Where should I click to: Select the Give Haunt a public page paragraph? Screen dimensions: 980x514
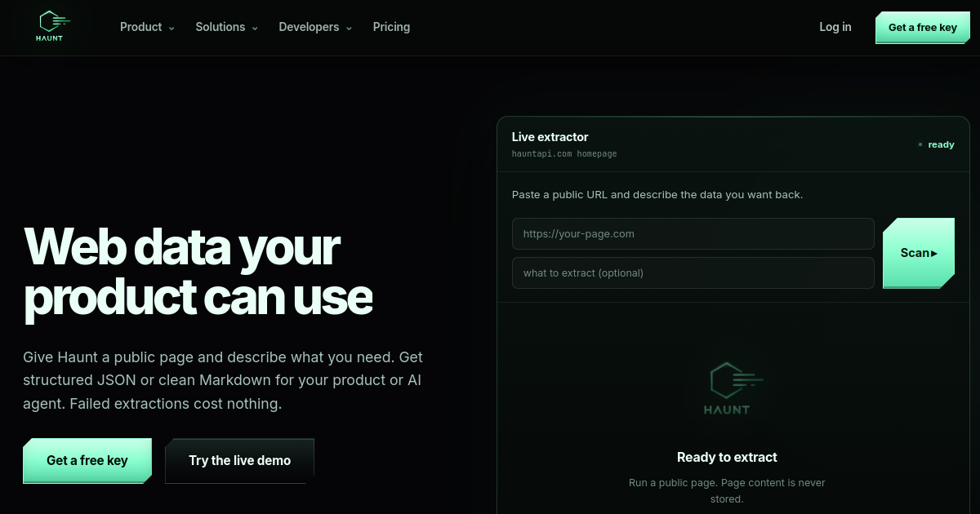[x=223, y=380]
